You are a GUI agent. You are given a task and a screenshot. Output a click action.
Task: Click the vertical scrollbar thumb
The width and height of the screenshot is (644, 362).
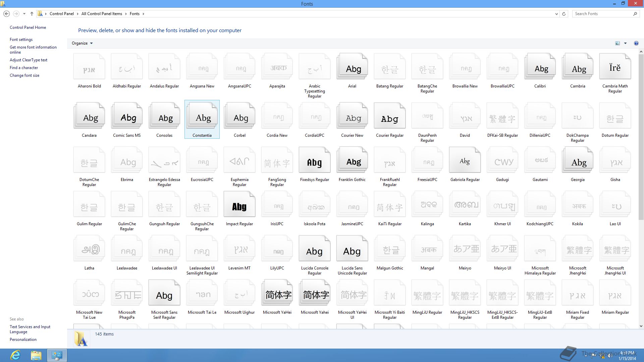click(641, 137)
